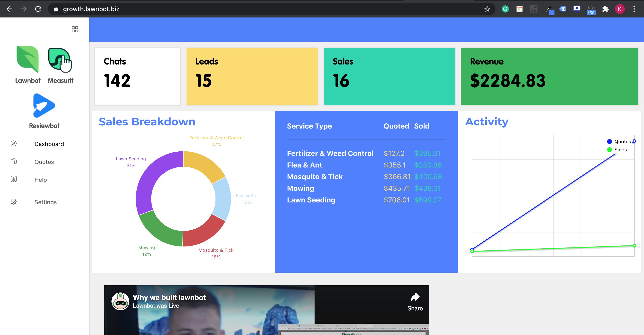The image size is (644, 335).
Task: Click the $706.01 quoted value
Action: [397, 200]
